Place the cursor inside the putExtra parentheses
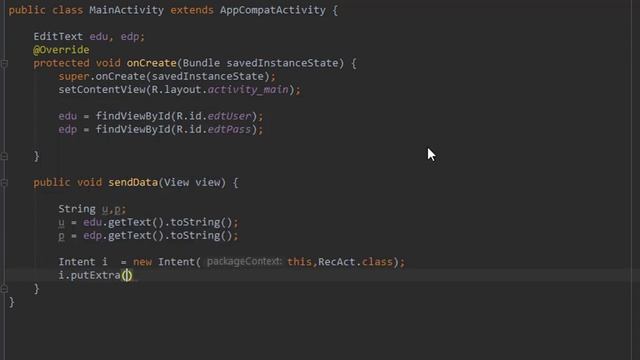Screen dimensions: 640x360 coord(127,276)
